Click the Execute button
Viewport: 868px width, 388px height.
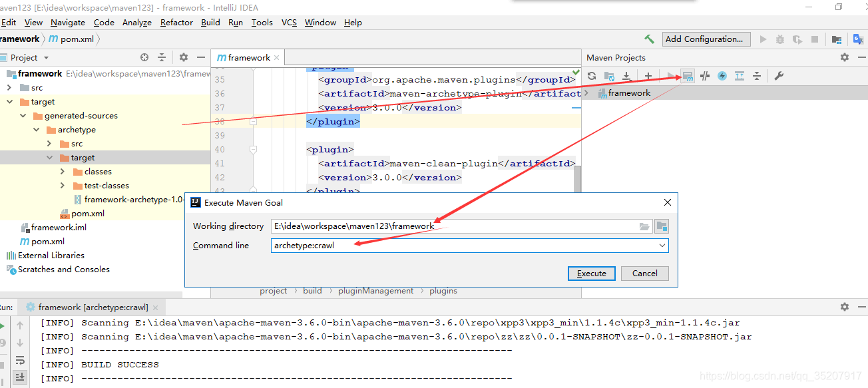pyautogui.click(x=592, y=274)
